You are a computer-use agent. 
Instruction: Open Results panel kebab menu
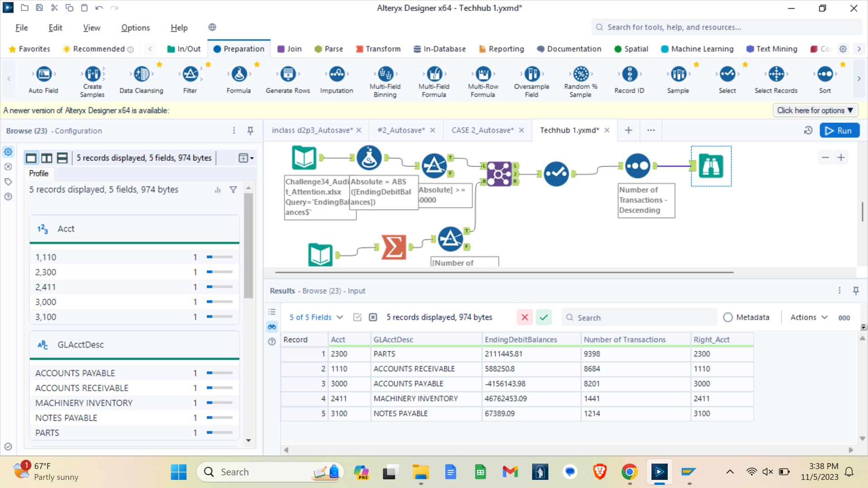click(840, 291)
